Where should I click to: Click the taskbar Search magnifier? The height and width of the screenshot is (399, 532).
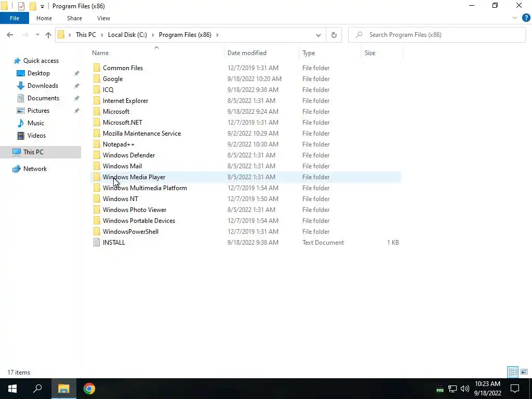[37, 389]
